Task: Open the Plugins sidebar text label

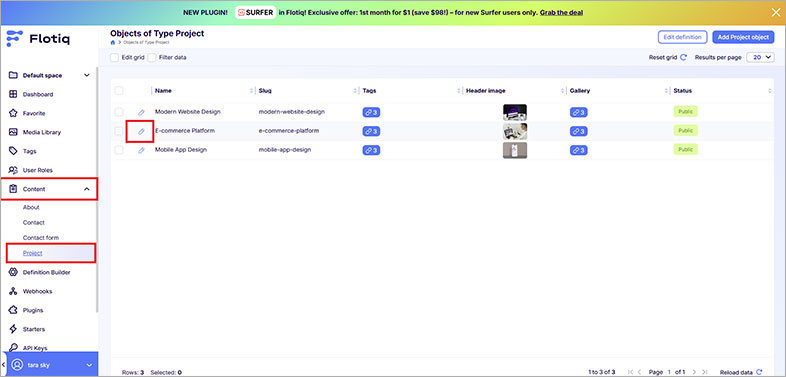Action: (x=33, y=310)
